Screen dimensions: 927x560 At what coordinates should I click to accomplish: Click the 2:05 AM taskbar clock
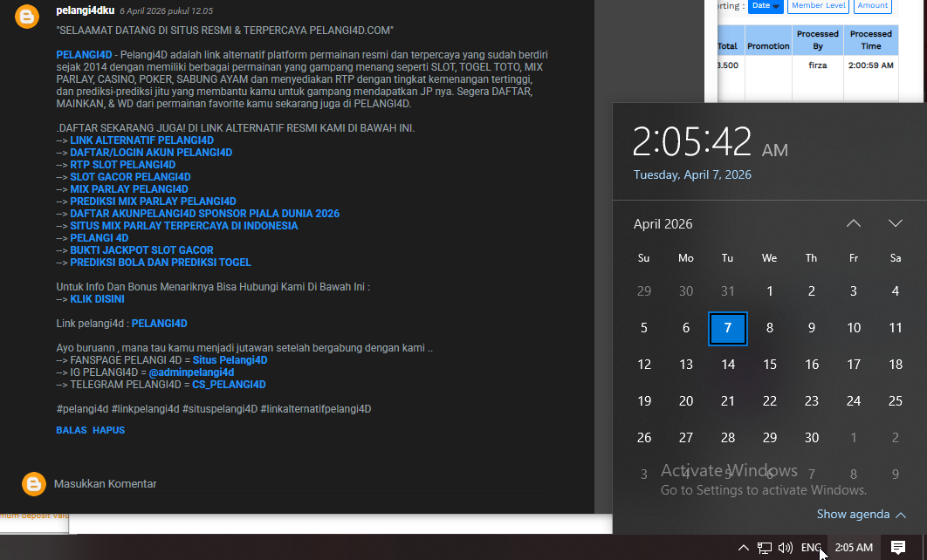coord(854,548)
